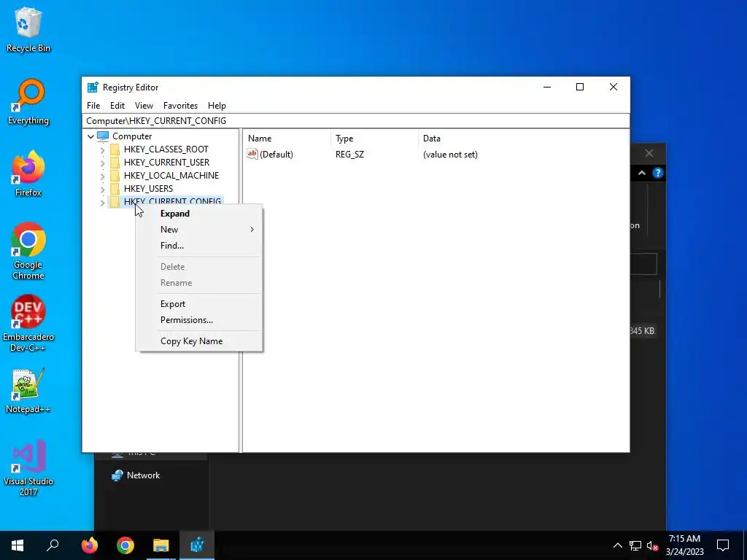This screenshot has width=747, height=560.
Task: Open the View menu
Action: click(144, 106)
